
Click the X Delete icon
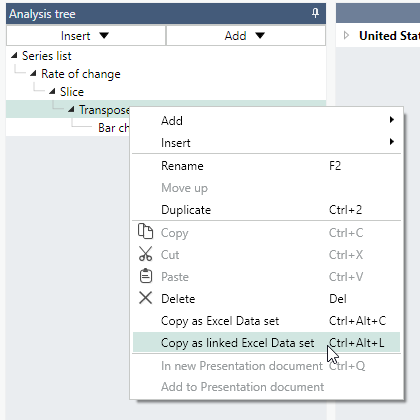click(x=145, y=298)
